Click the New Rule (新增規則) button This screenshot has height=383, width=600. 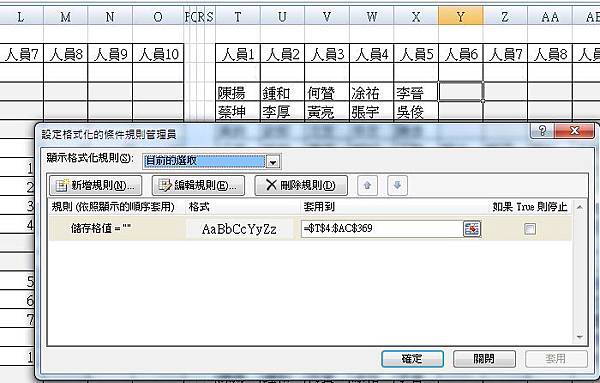coord(95,186)
